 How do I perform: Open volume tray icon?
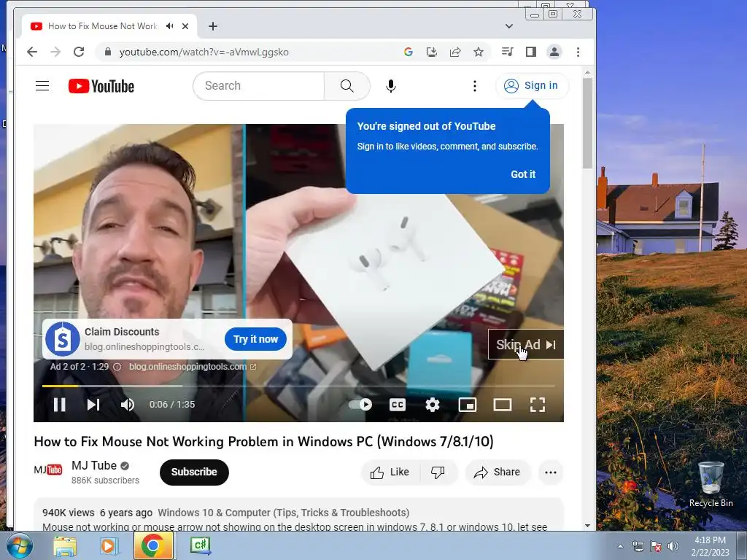click(x=673, y=546)
